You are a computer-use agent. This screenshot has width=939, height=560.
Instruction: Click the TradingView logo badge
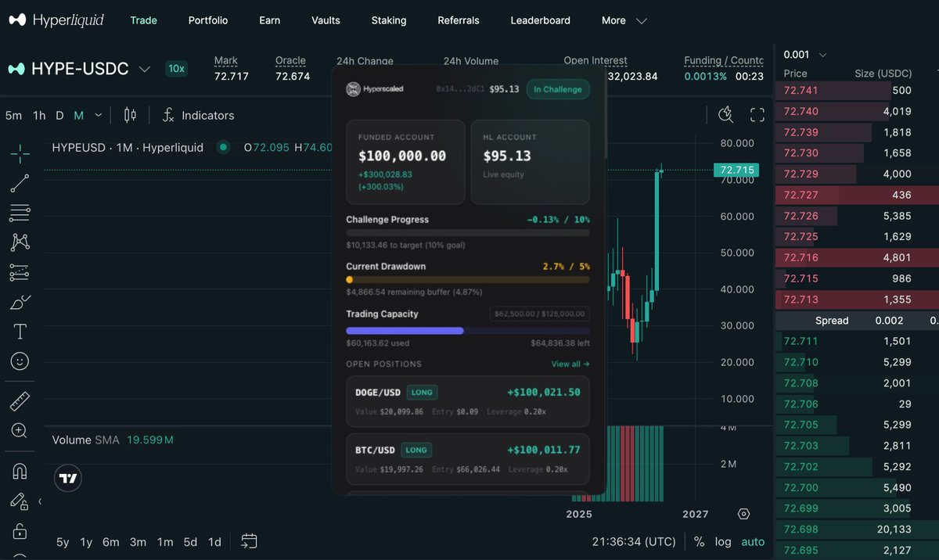point(69,478)
